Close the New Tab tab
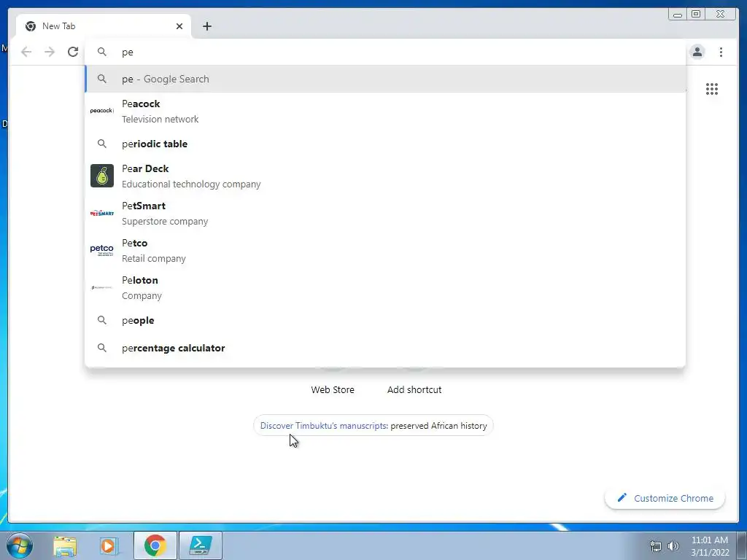The width and height of the screenshot is (747, 560). click(179, 26)
